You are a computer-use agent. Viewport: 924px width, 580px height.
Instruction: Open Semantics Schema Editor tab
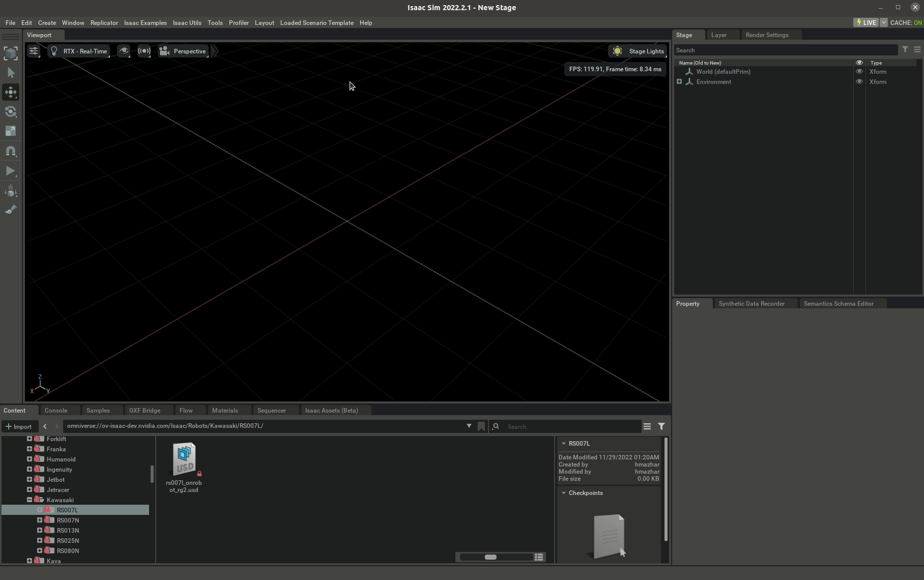coord(839,304)
